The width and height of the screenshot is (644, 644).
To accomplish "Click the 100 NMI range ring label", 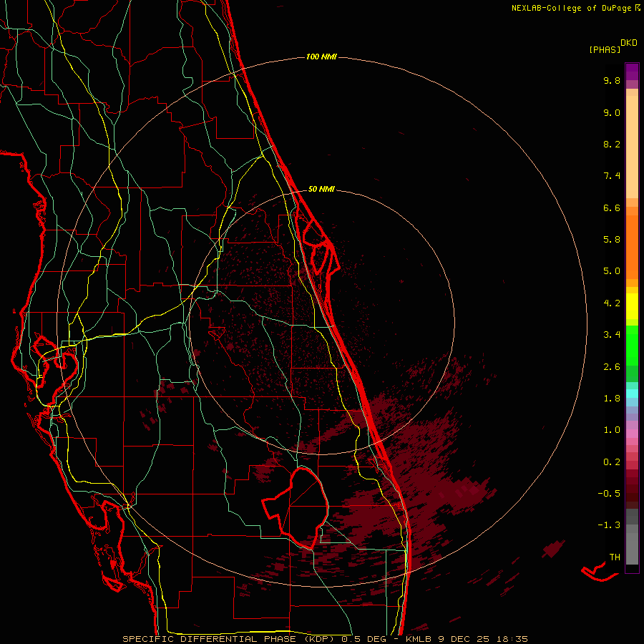I will [321, 57].
